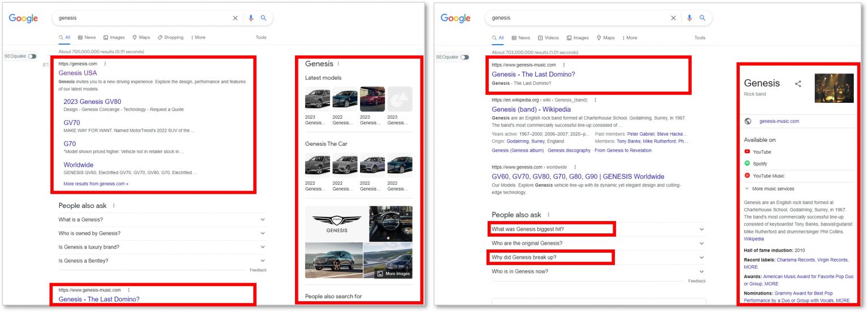Click voice search microphone in left window
Image resolution: width=868 pixels, height=312 pixels.
tap(251, 18)
